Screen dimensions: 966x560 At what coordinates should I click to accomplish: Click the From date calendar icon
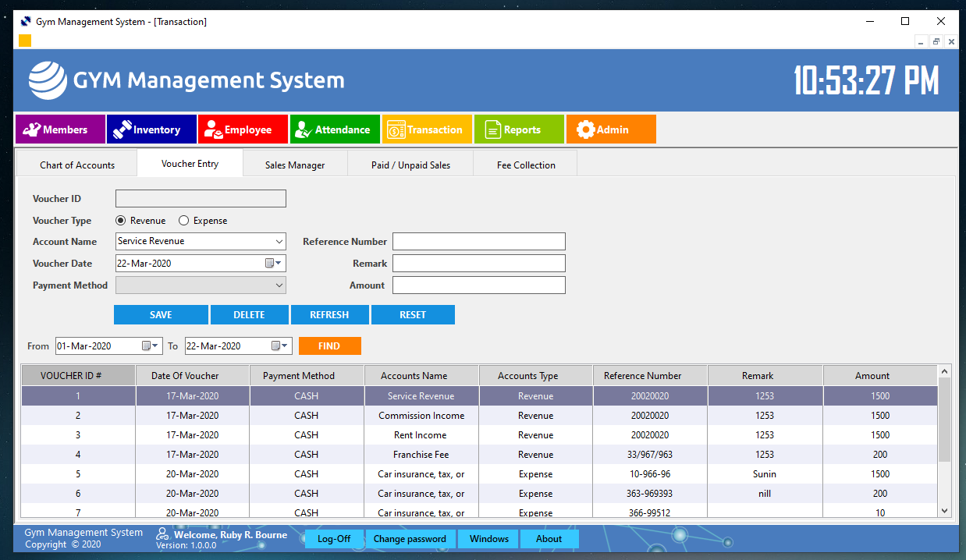click(145, 346)
